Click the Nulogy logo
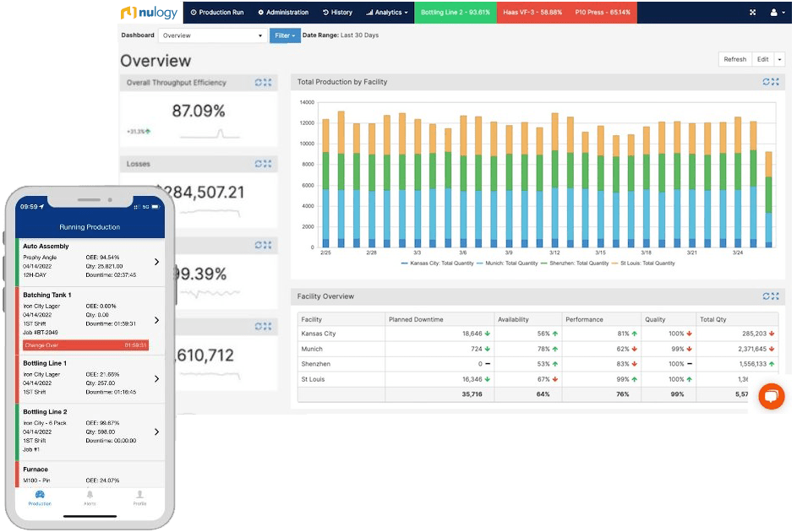This screenshot has width=797, height=532. pyautogui.click(x=149, y=12)
